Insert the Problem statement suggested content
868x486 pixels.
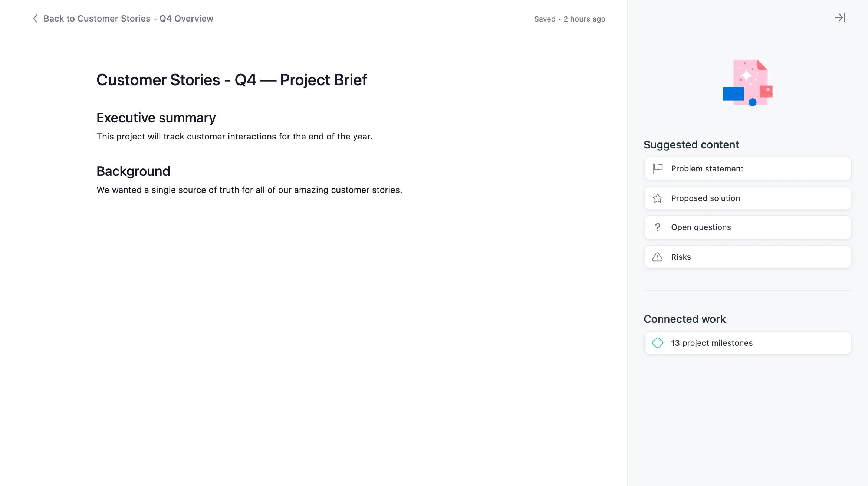(747, 168)
